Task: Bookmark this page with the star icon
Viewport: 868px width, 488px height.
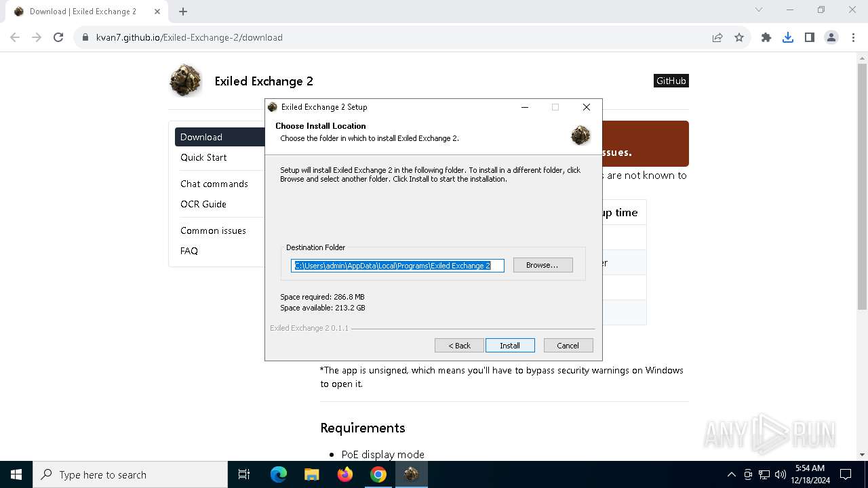Action: click(x=739, y=37)
